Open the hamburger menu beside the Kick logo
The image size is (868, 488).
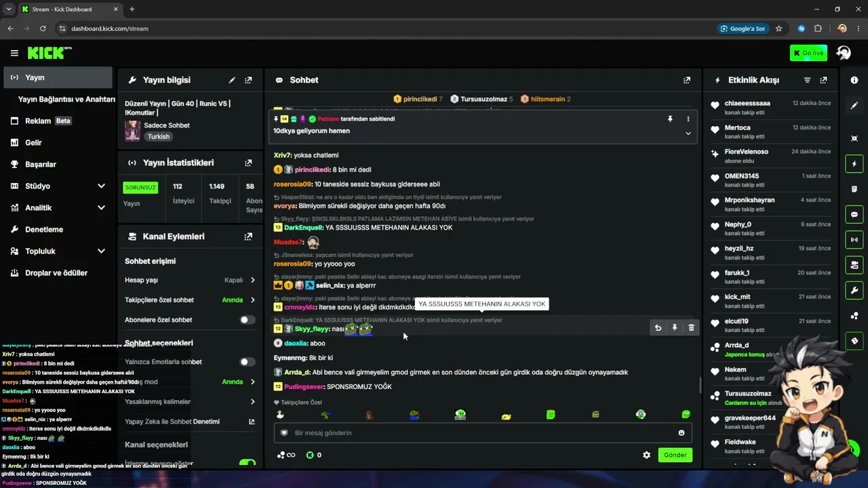[14, 53]
